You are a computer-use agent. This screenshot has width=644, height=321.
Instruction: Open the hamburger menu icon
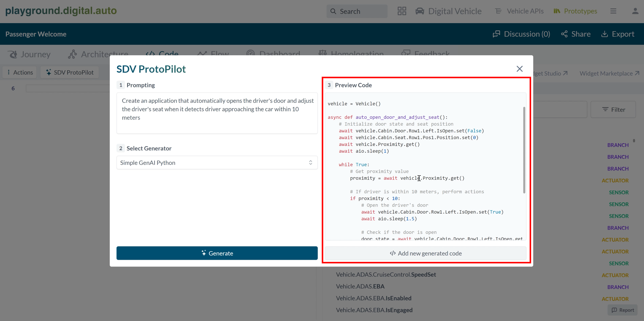613,11
